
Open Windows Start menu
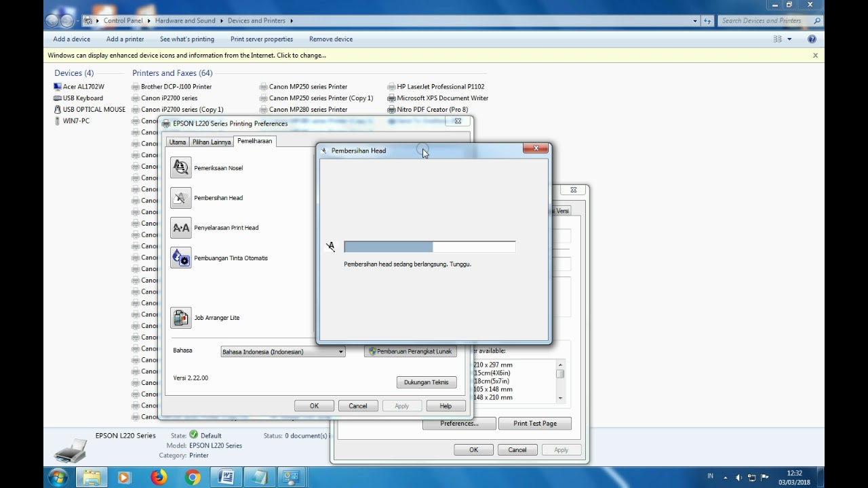(58, 477)
